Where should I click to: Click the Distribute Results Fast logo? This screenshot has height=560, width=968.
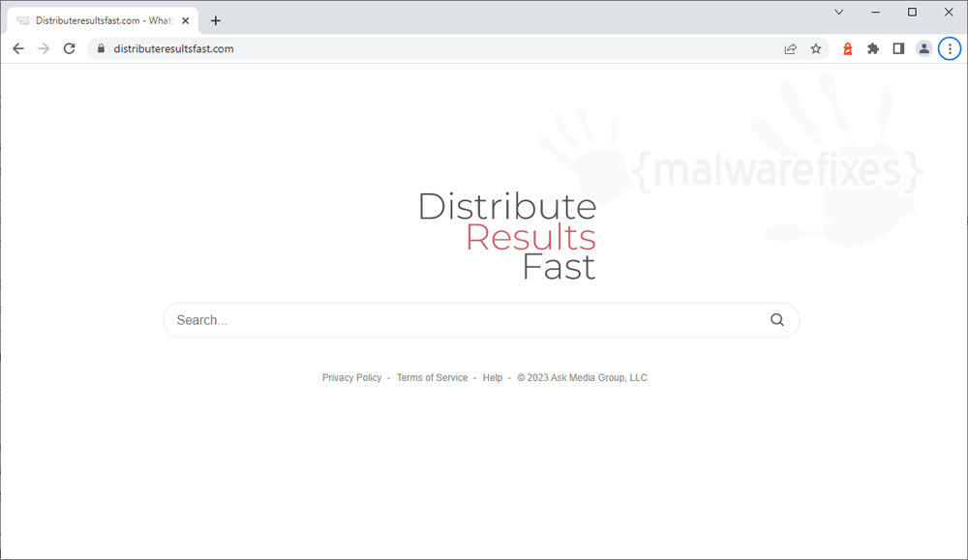(507, 236)
